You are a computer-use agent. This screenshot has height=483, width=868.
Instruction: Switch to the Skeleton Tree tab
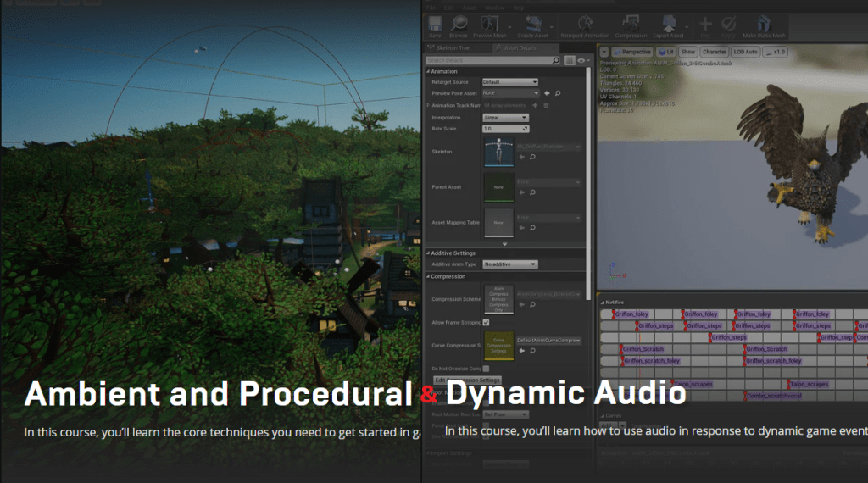pyautogui.click(x=459, y=48)
